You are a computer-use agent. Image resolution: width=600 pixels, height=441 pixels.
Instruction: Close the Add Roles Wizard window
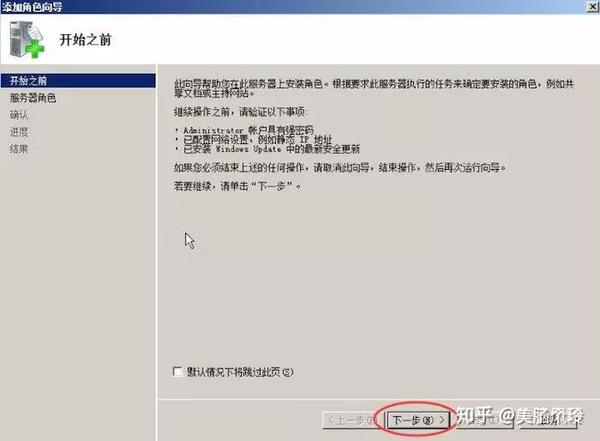click(593, 7)
